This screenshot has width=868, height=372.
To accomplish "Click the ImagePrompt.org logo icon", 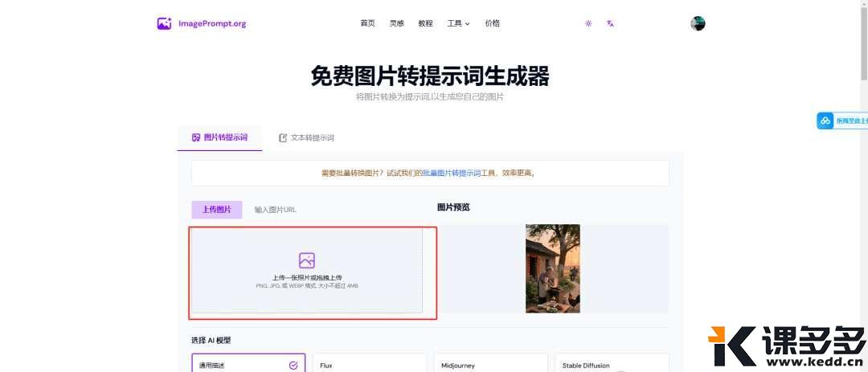I will [165, 23].
